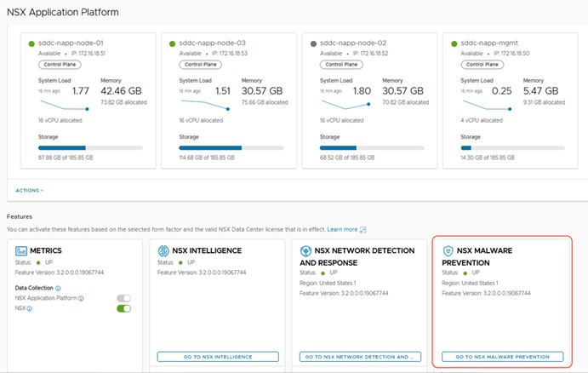Click storage usage bar of sddc-napp-node-03

[x=225, y=147]
